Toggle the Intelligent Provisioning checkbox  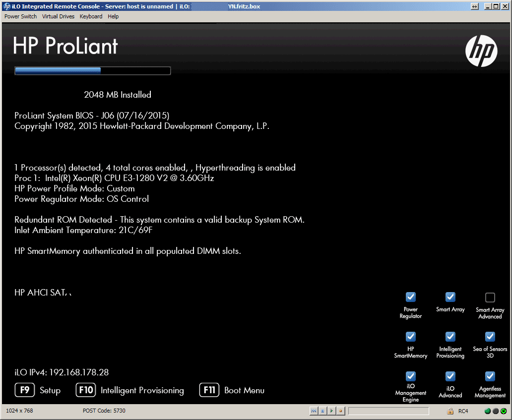click(x=450, y=337)
